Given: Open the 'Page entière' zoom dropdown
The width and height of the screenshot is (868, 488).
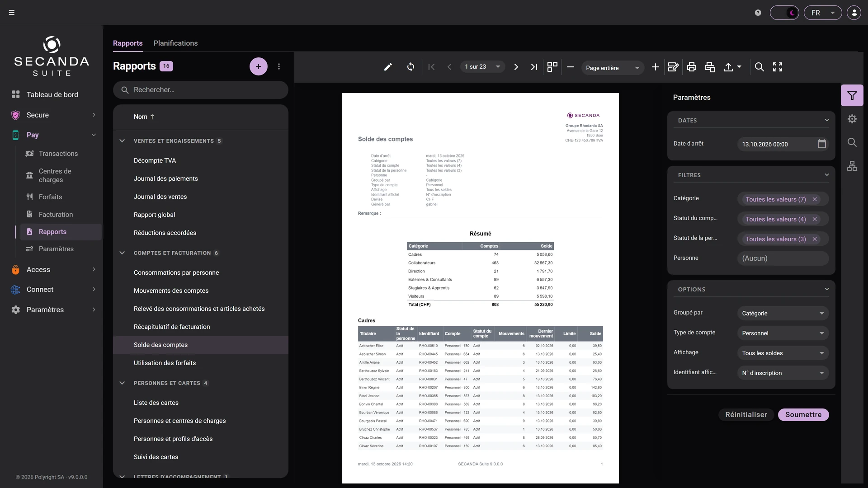Looking at the screenshot, I should click(613, 68).
